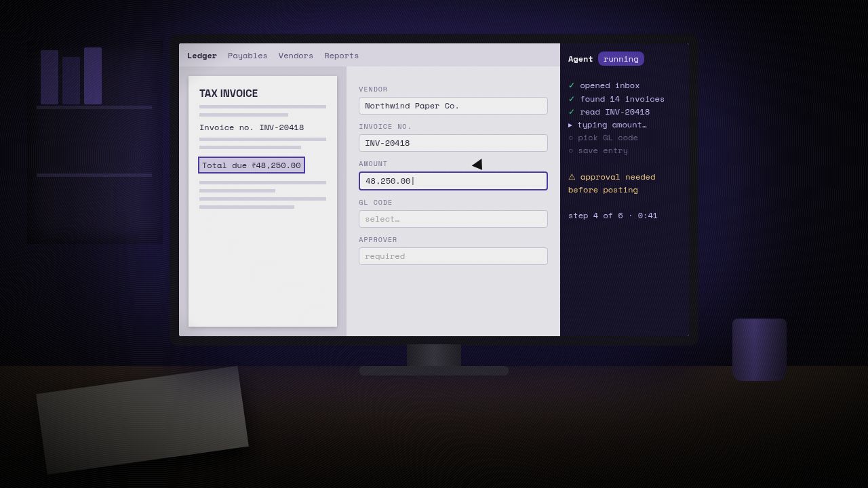Open the Ledger tab

click(202, 56)
